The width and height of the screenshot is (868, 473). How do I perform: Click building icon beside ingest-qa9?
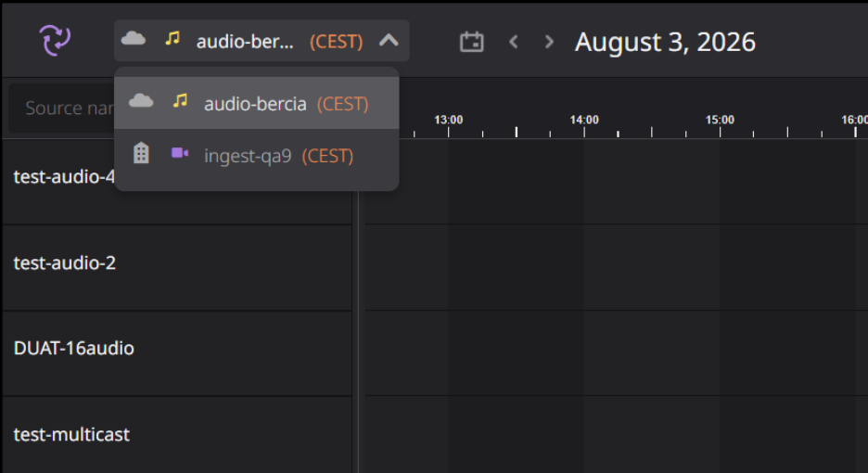click(x=141, y=153)
